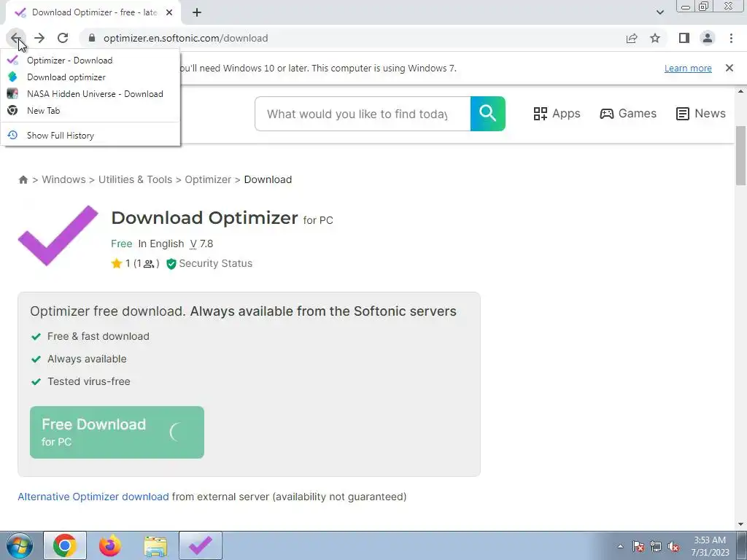Screen dimensions: 747x560
Task: Select Optimizer - Download history entry
Action: [90, 61]
